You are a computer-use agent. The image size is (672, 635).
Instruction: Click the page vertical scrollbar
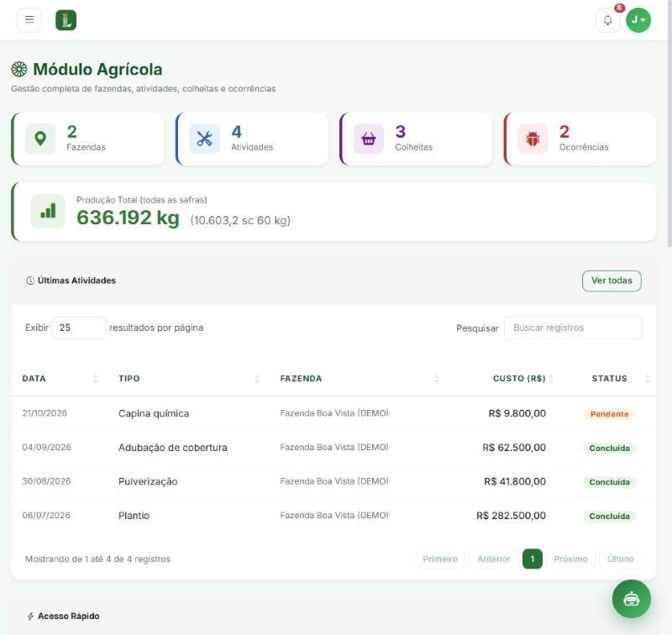pos(669,123)
